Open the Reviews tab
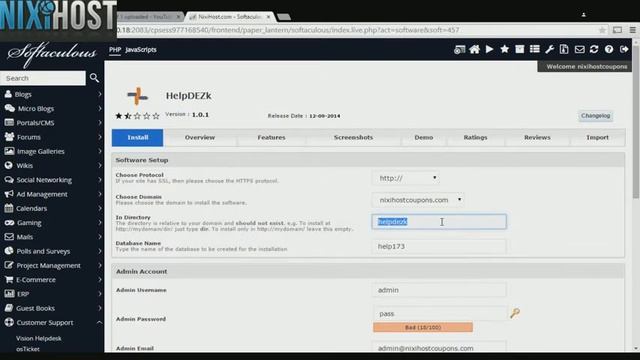This screenshot has height=360, width=640. (537, 138)
